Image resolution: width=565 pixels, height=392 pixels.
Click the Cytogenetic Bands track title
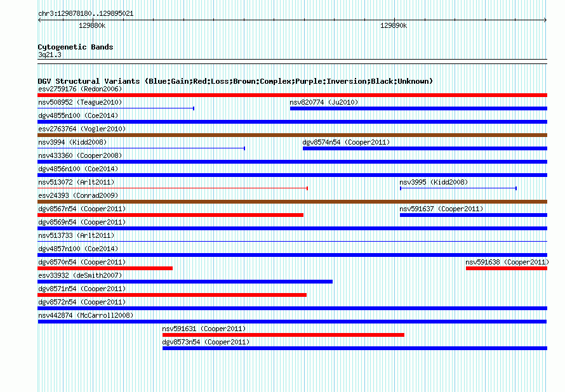[76, 47]
